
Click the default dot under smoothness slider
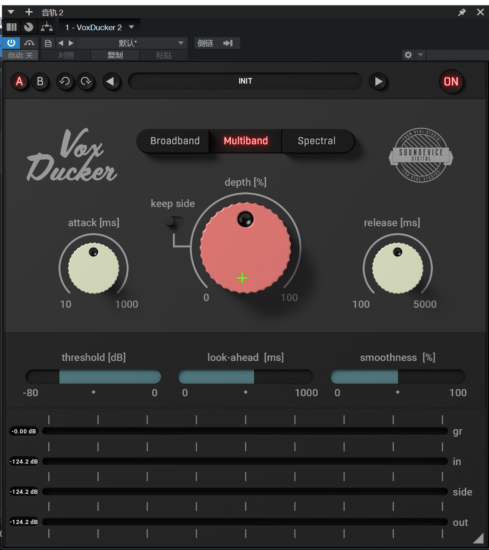(x=397, y=392)
